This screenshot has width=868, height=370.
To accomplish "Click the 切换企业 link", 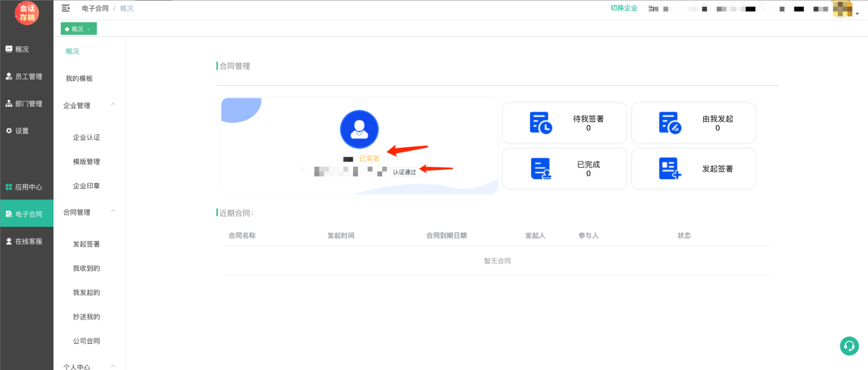I will click(623, 8).
